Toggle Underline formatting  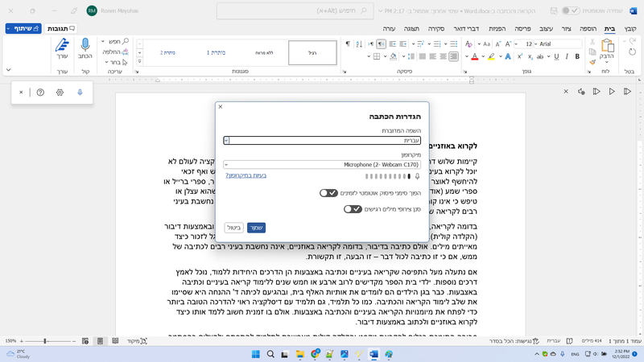(x=556, y=56)
